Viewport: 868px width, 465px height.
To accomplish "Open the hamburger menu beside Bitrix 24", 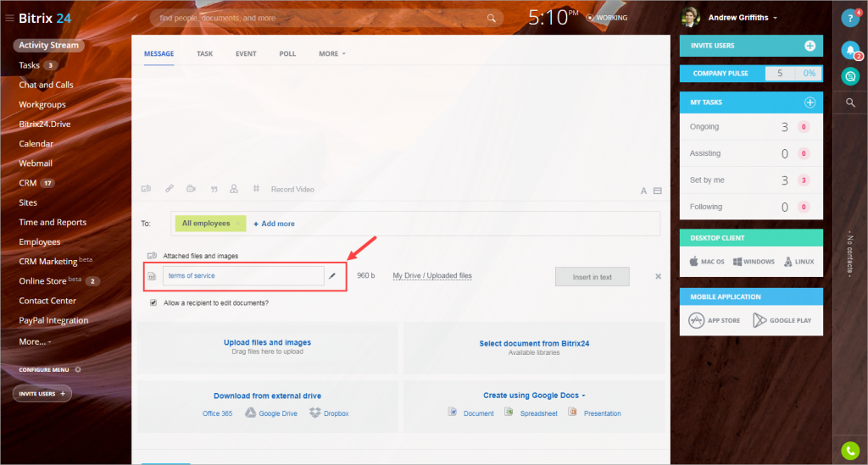I will coord(9,19).
